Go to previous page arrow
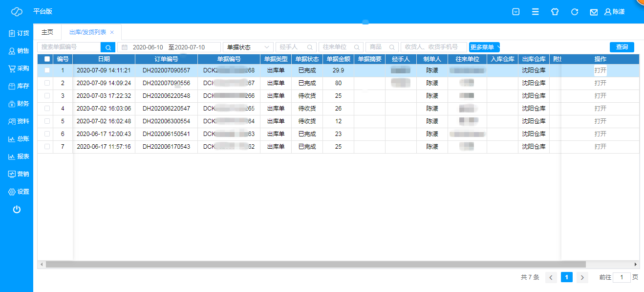 [551, 277]
